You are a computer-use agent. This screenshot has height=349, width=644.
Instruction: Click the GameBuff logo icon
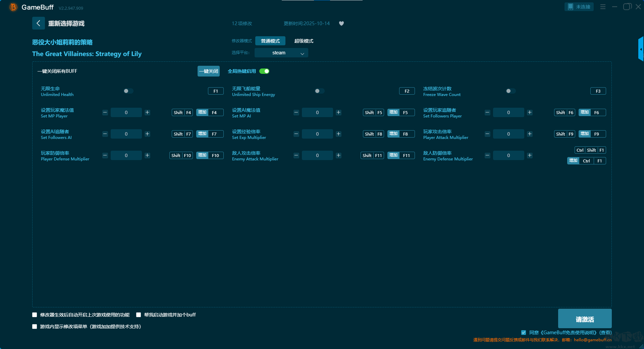[x=13, y=7]
